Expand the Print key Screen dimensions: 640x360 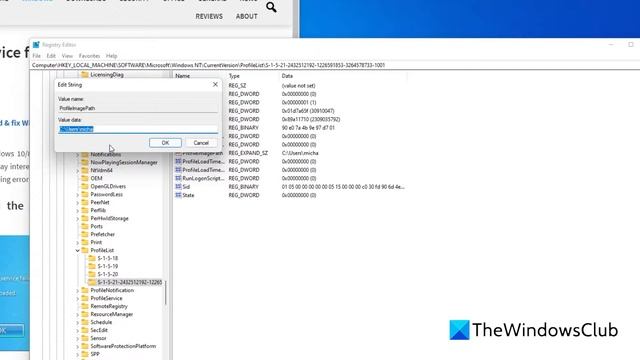pyautogui.click(x=78, y=242)
